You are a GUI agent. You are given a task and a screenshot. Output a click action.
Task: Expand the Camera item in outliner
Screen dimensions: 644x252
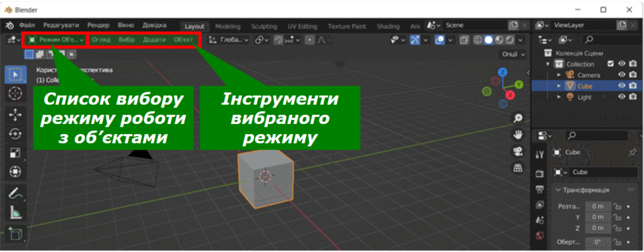pos(558,75)
